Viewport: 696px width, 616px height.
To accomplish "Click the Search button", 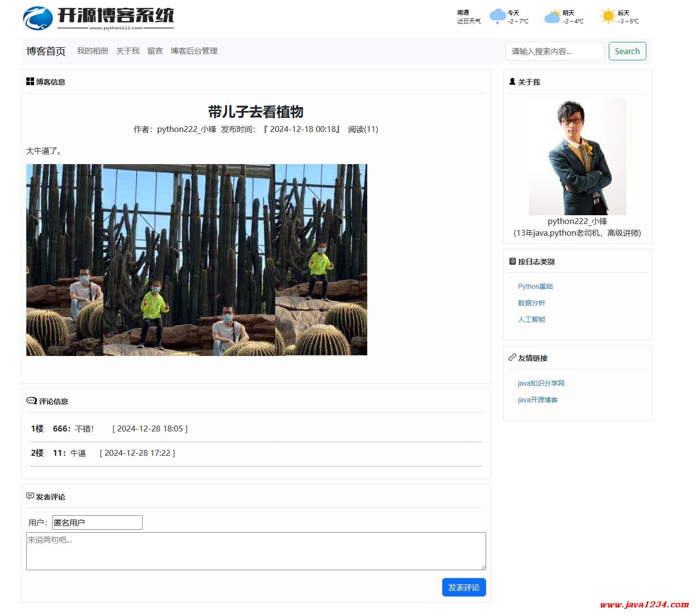I will coord(627,51).
